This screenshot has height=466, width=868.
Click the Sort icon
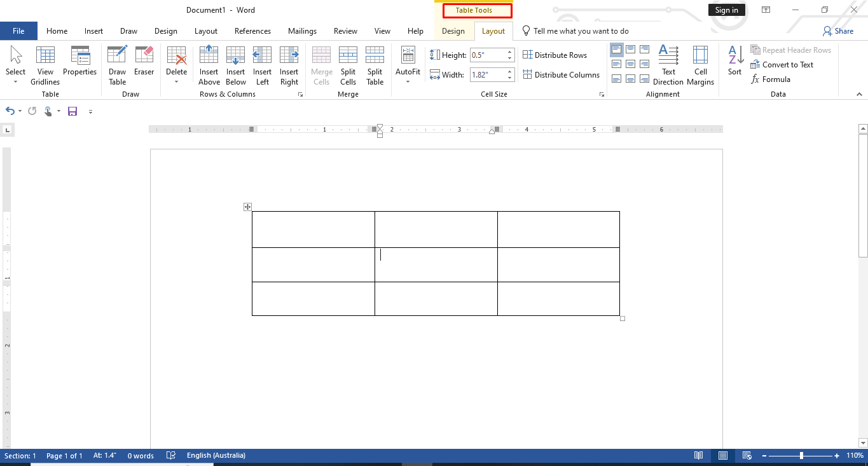point(734,64)
